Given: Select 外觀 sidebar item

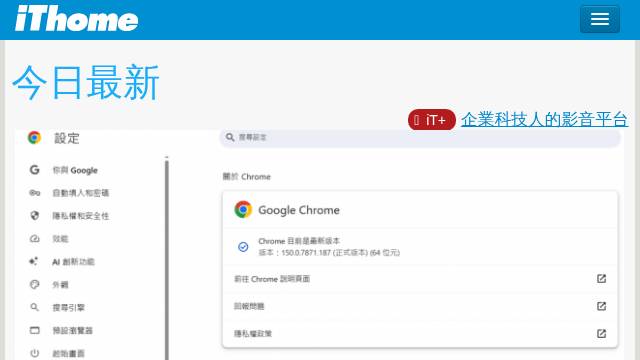Looking at the screenshot, I should pos(60,284).
